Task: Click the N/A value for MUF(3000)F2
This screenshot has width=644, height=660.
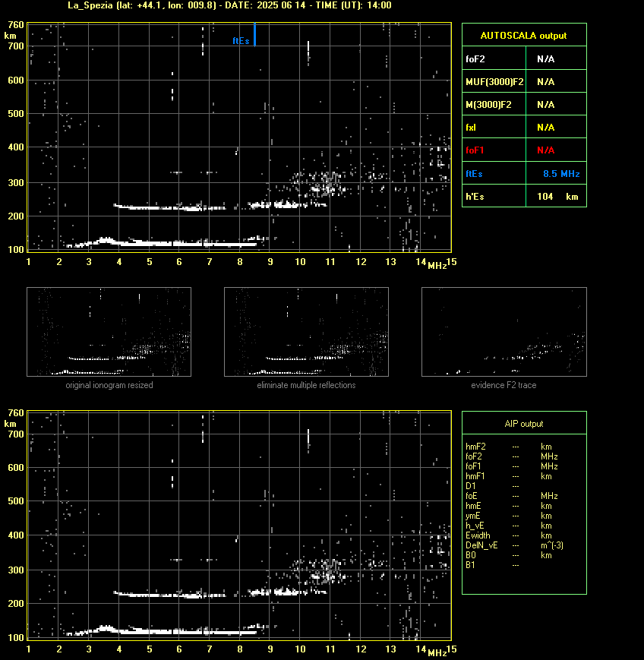Action: (545, 82)
